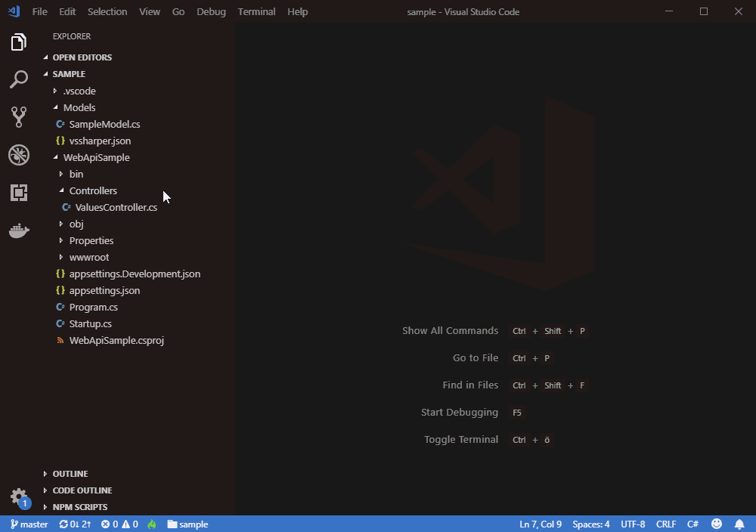The width and height of the screenshot is (756, 532).
Task: Open the Explorer view in activity bar
Action: point(18,42)
